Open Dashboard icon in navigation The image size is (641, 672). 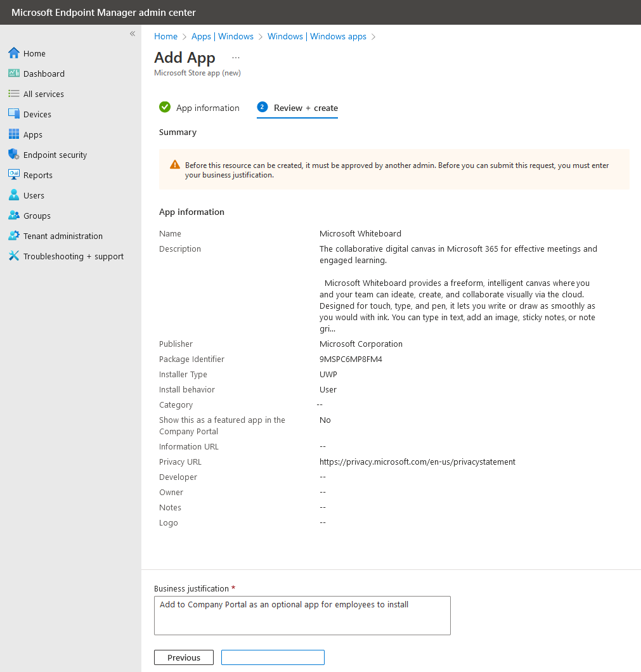point(14,74)
